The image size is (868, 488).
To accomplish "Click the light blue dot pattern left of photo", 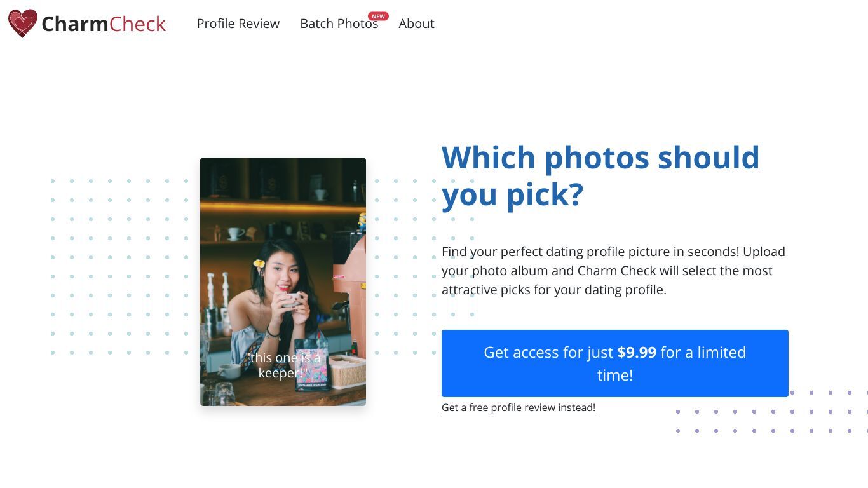I will click(119, 267).
